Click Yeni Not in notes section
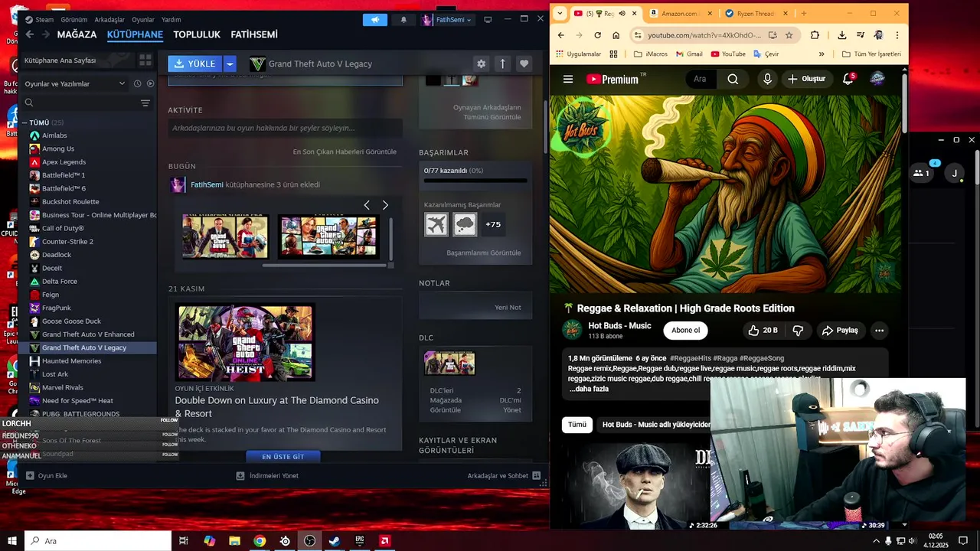 pos(508,307)
